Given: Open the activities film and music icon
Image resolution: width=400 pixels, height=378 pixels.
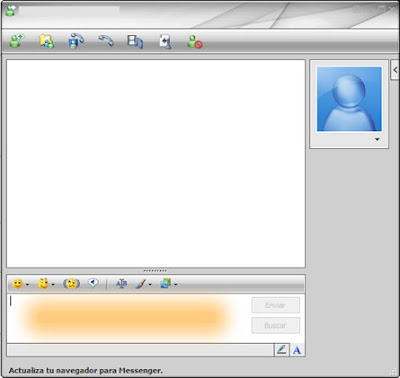Looking at the screenshot, I should 135,42.
